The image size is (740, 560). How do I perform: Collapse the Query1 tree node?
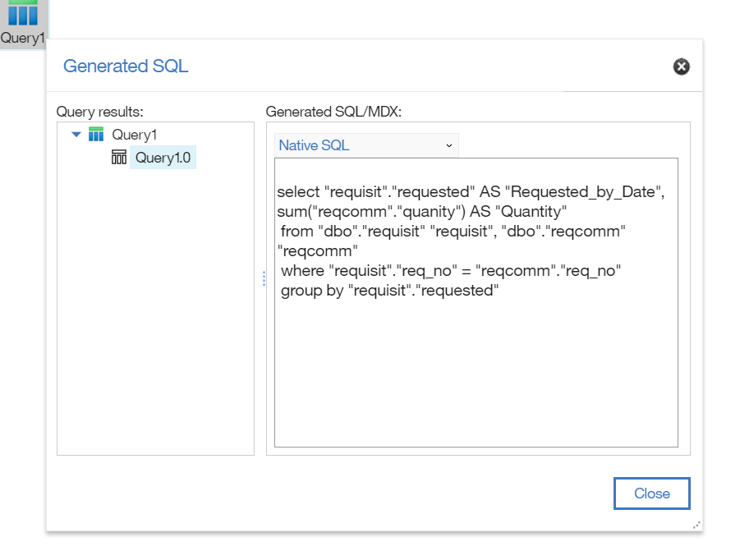pos(76,135)
